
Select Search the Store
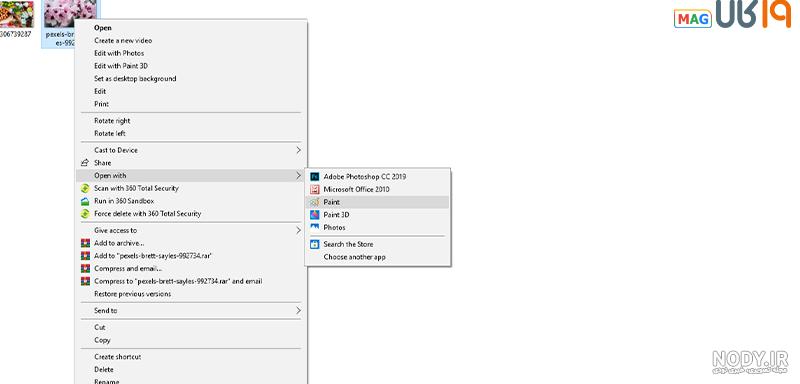click(348, 244)
